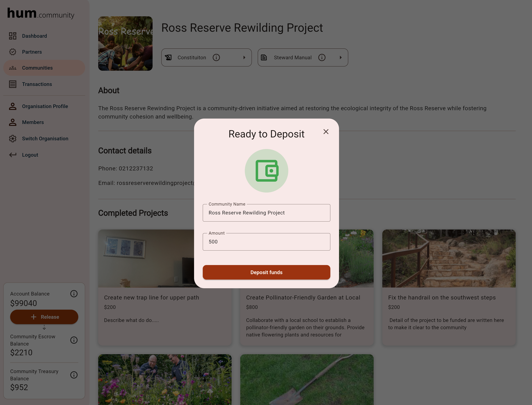Click Account Balance info icon
The height and width of the screenshot is (405, 532).
click(x=74, y=294)
